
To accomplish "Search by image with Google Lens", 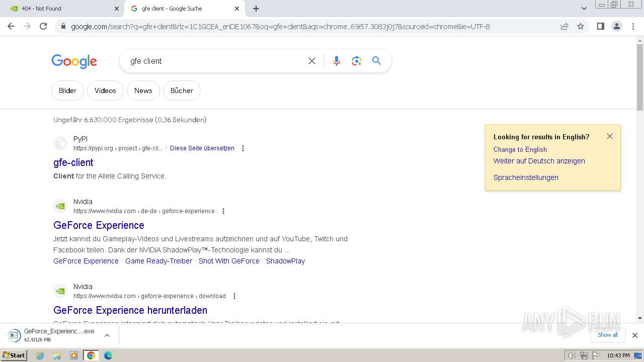I will (357, 61).
